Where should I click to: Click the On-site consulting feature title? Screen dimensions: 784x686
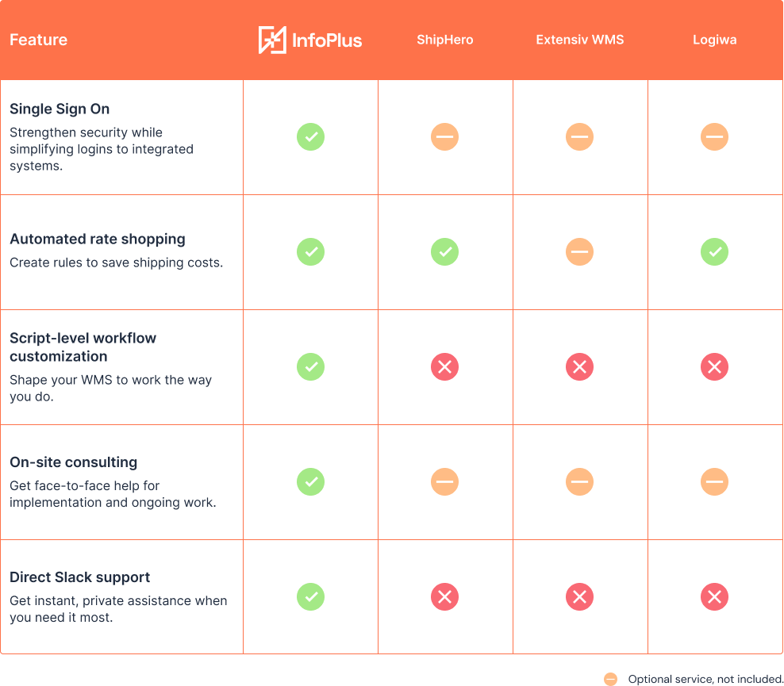(74, 462)
